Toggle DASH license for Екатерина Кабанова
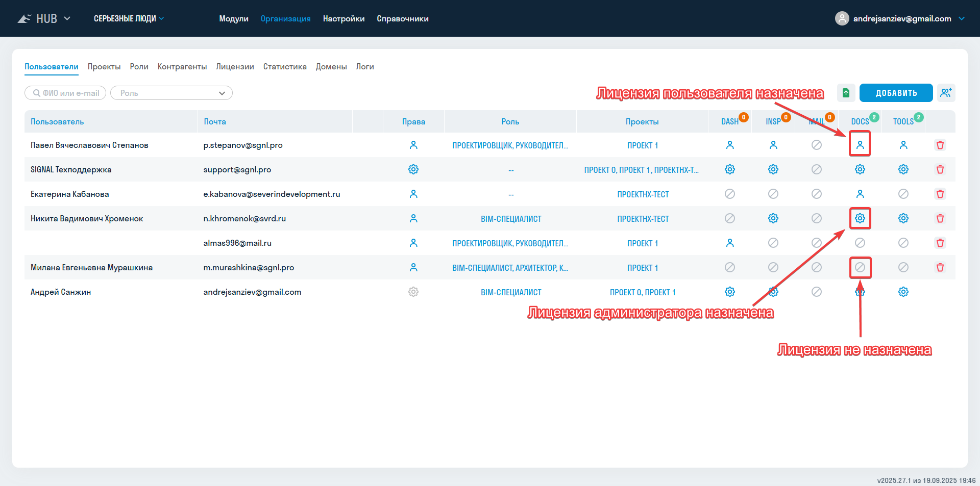980x486 pixels. click(x=730, y=194)
